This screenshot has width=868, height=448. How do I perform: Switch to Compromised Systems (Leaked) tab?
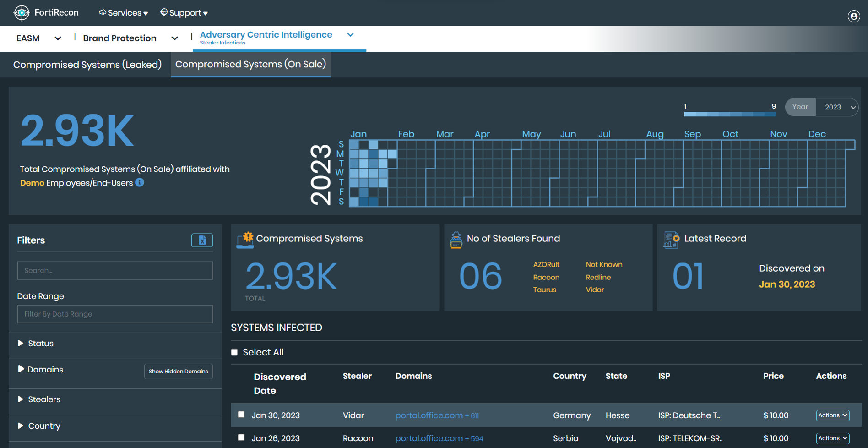pos(87,64)
